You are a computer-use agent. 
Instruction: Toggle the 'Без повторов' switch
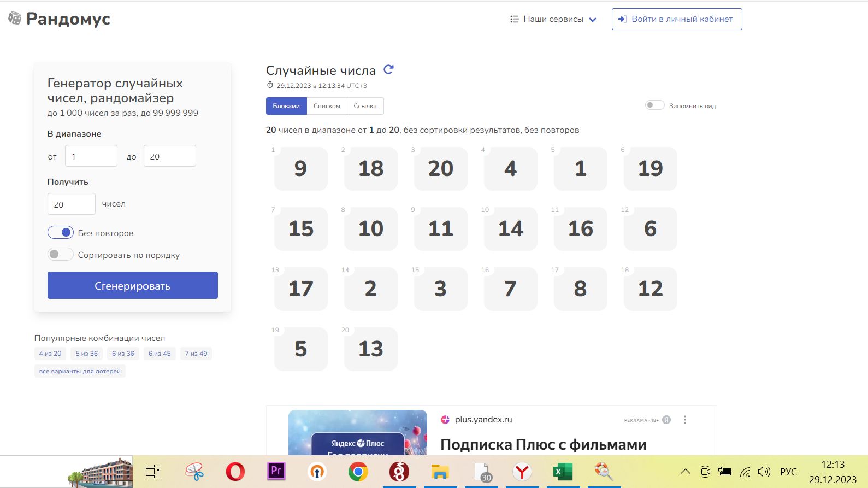tap(61, 233)
